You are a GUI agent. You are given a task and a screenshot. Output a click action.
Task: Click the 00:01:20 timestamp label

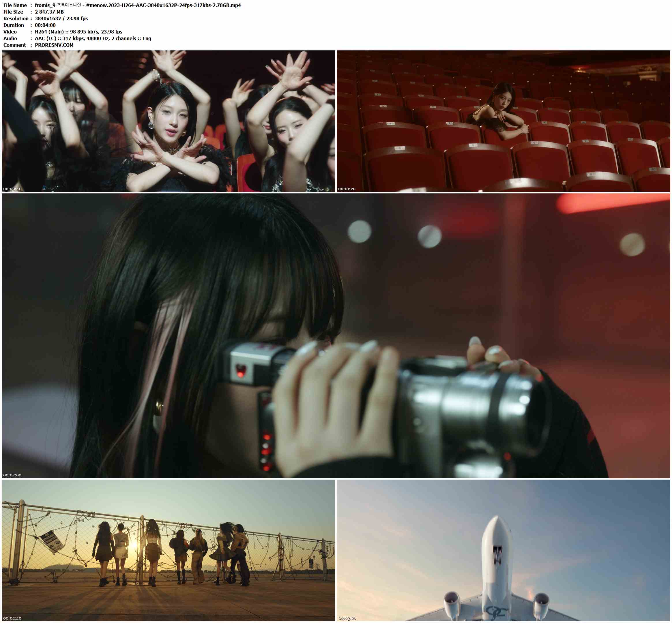click(347, 189)
